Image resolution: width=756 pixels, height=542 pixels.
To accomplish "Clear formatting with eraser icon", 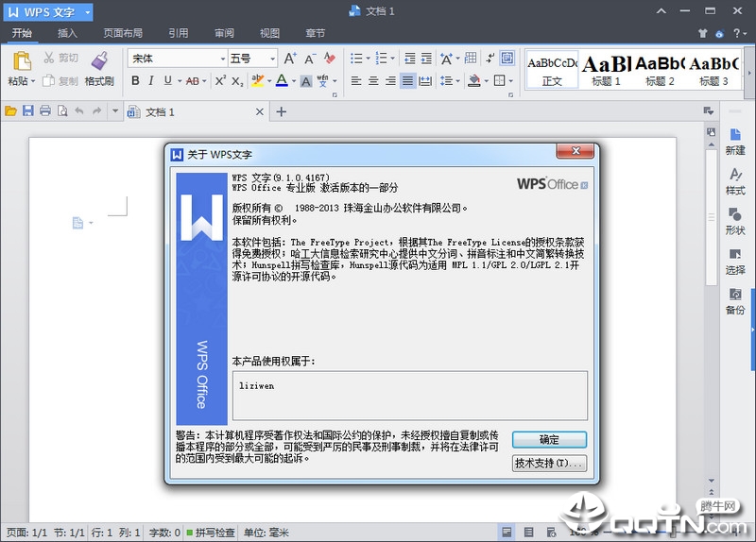I will click(330, 59).
